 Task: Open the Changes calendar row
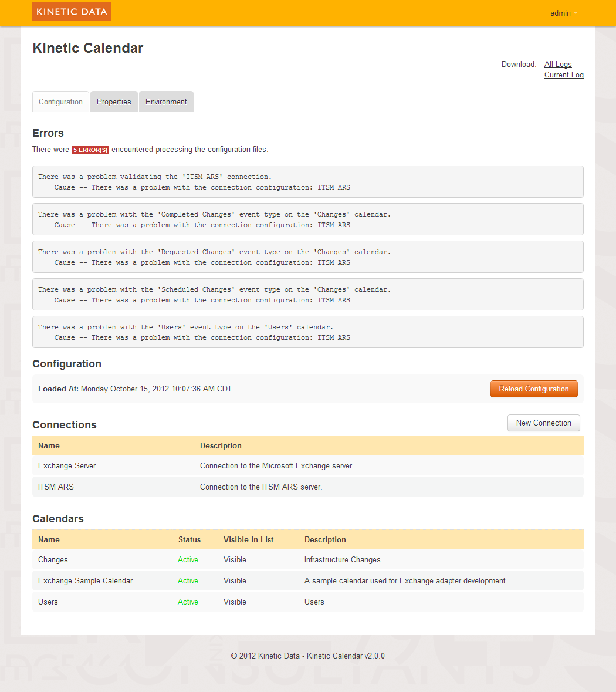click(308, 559)
